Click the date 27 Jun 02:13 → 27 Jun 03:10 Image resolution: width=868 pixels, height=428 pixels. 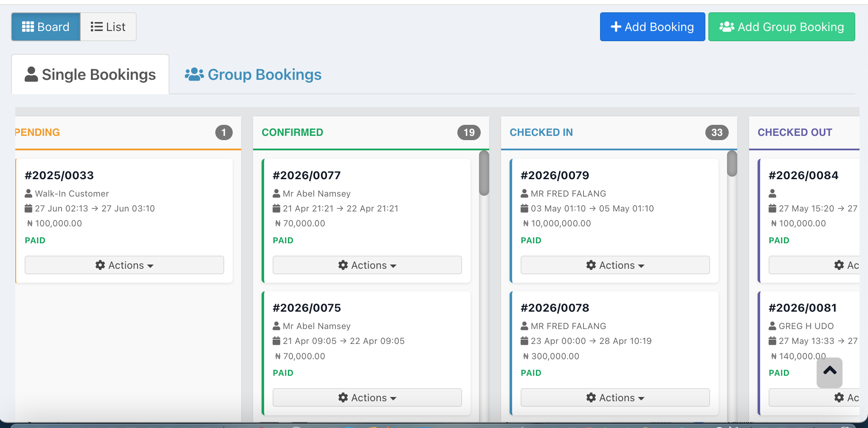(95, 208)
